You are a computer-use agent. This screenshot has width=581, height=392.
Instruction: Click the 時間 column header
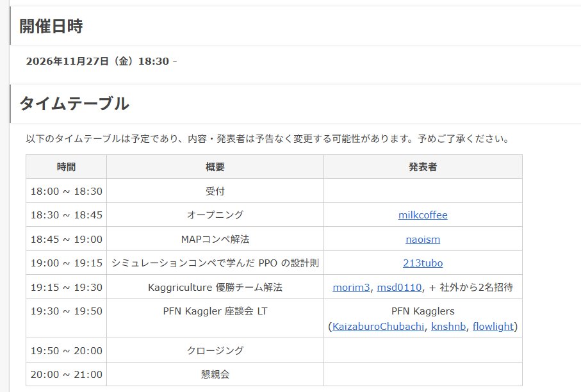point(67,167)
